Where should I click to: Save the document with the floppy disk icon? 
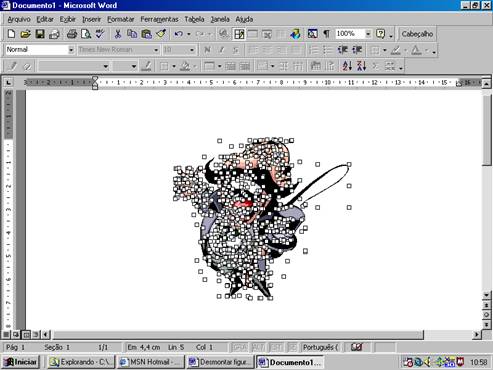(x=40, y=34)
